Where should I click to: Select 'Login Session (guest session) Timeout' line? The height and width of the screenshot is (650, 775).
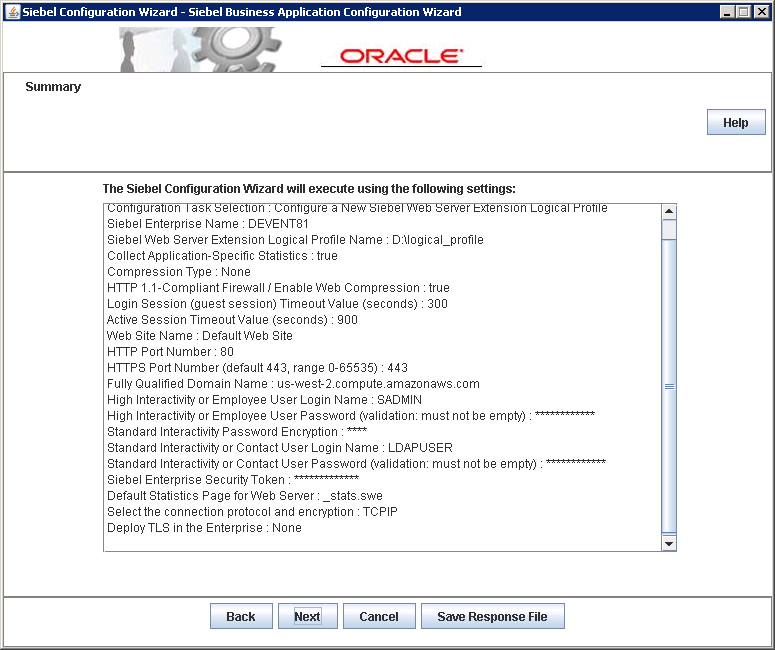pos(277,303)
